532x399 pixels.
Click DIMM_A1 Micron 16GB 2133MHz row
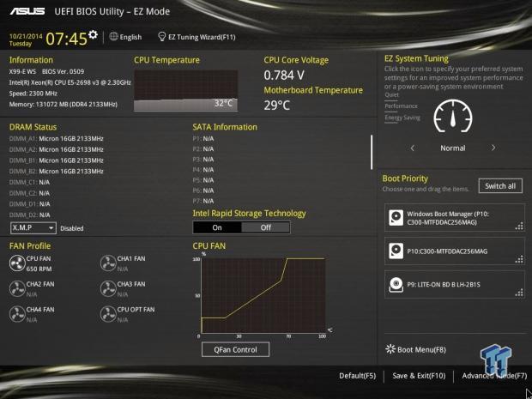coord(57,138)
